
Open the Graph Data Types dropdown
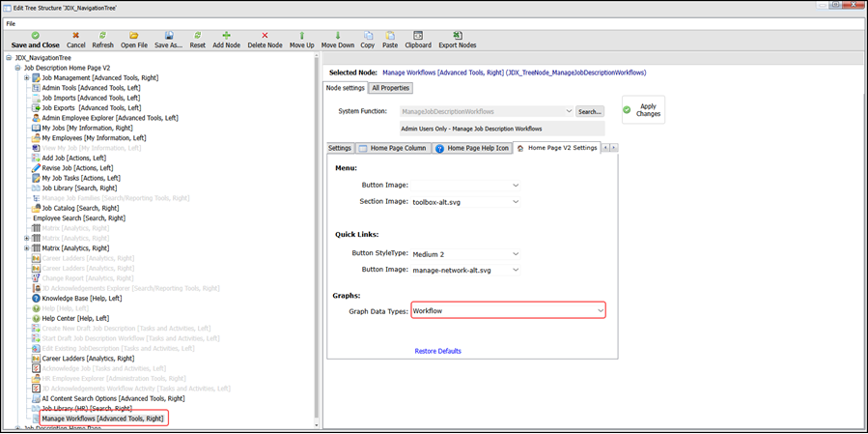tap(601, 311)
